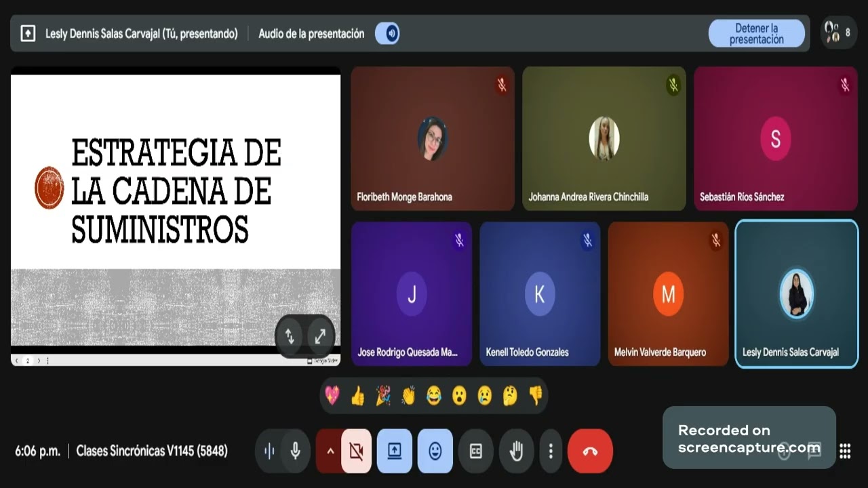Send the laughing with tears reaction
The height and width of the screenshot is (488, 868).
coord(434,395)
